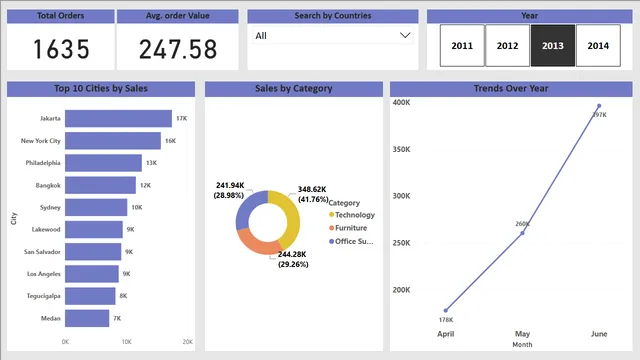
Task: Click the 'Category' legend title
Action: (x=344, y=203)
